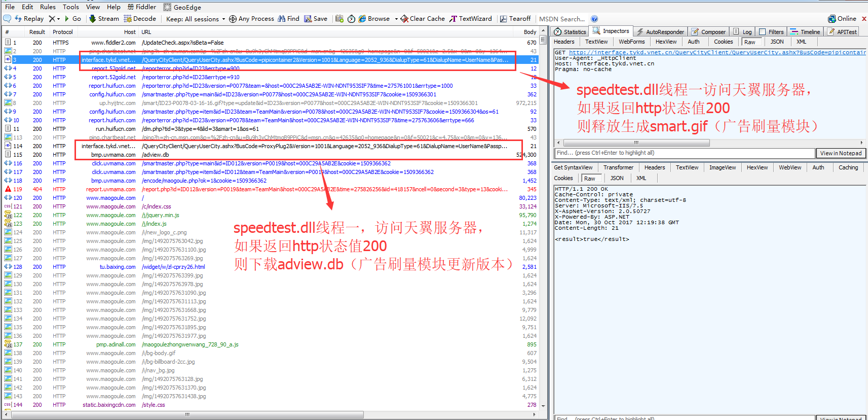This screenshot has width=868, height=420.
Task: Click the session list horizontal scrollbar
Action: tap(187, 414)
